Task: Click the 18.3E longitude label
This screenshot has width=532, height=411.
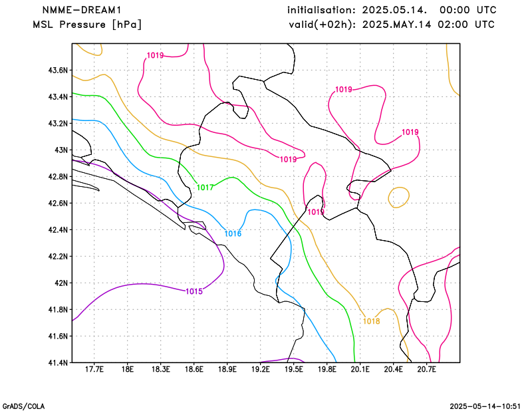Action: (x=160, y=369)
